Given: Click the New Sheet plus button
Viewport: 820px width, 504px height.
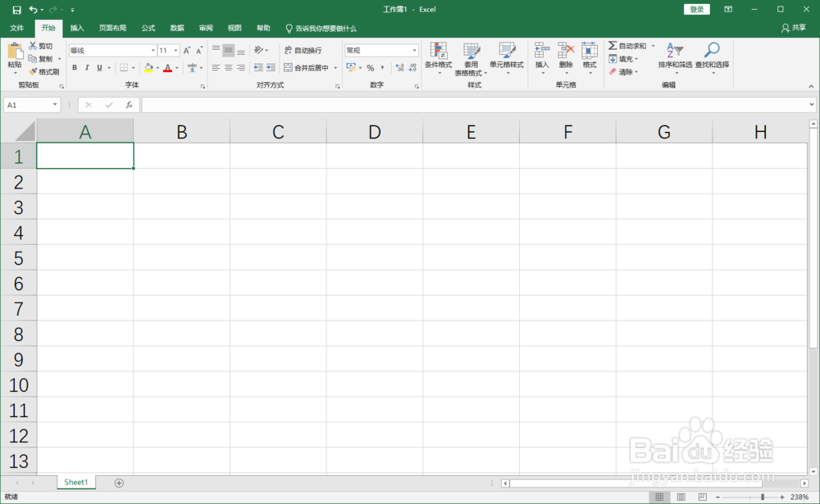Looking at the screenshot, I should tap(118, 483).
